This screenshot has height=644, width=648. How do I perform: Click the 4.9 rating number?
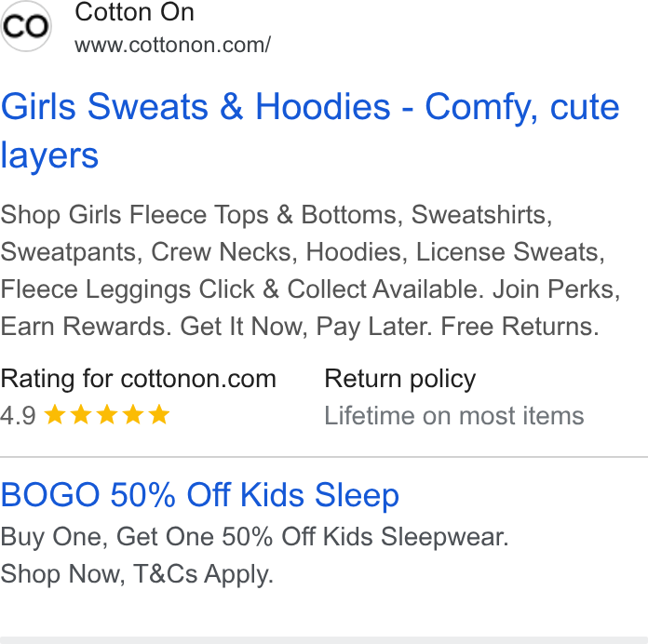19,416
